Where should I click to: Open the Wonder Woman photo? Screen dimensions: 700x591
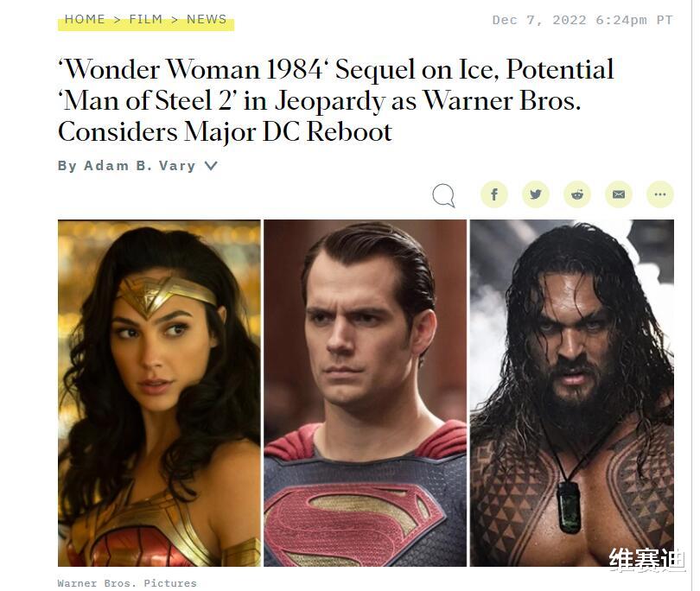159,393
